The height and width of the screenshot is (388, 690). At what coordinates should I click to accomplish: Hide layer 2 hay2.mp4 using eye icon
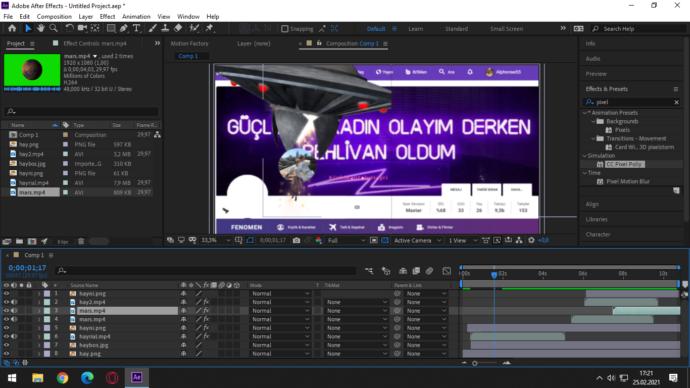(6, 302)
